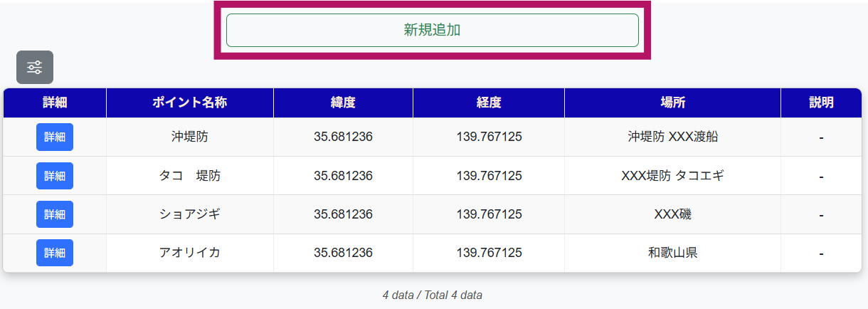Image resolution: width=868 pixels, height=309 pixels.
Task: Open 詳細 for the 沖堤防 row
Action: pyautogui.click(x=55, y=137)
